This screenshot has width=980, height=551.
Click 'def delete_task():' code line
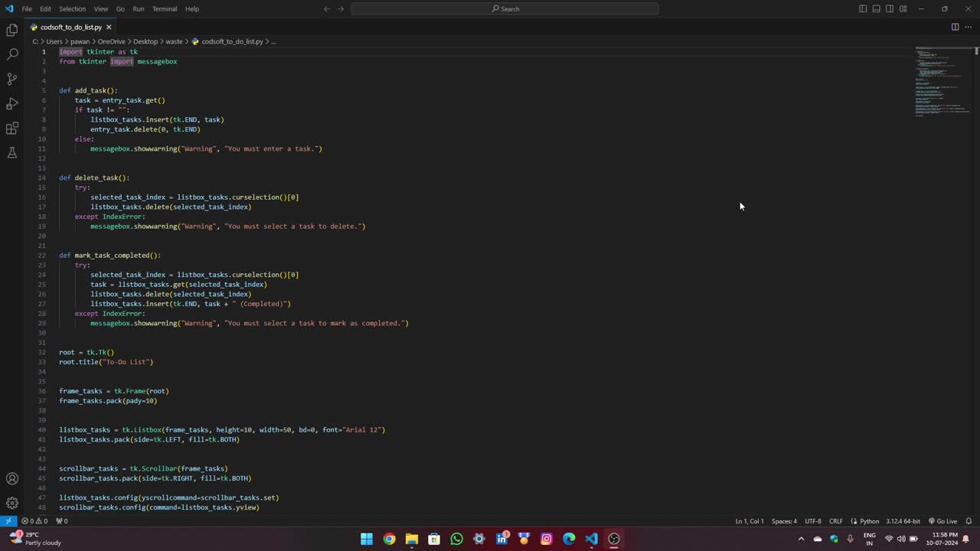pos(94,178)
